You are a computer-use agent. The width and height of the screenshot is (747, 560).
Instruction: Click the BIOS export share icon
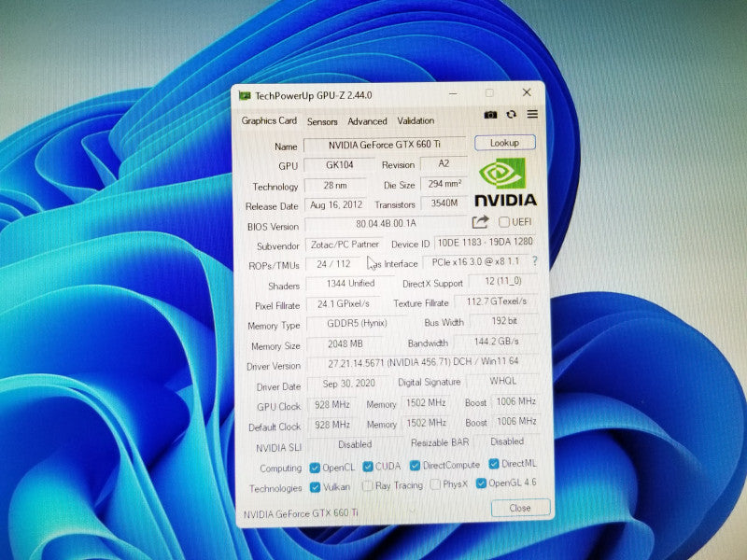[x=480, y=222]
